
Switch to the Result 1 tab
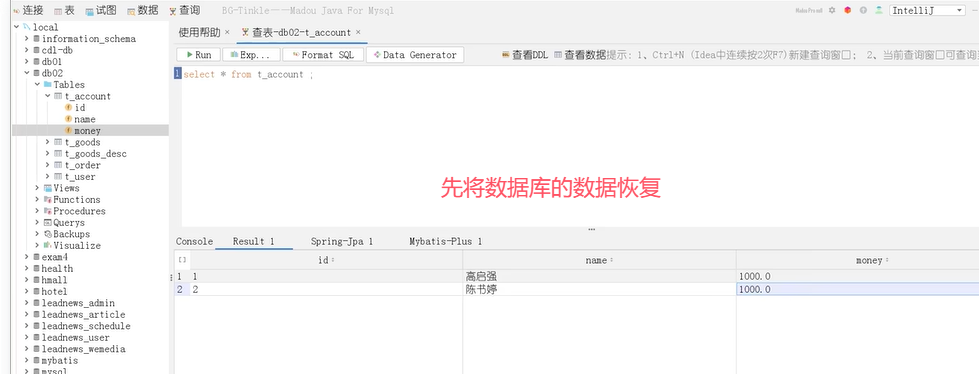pos(253,242)
